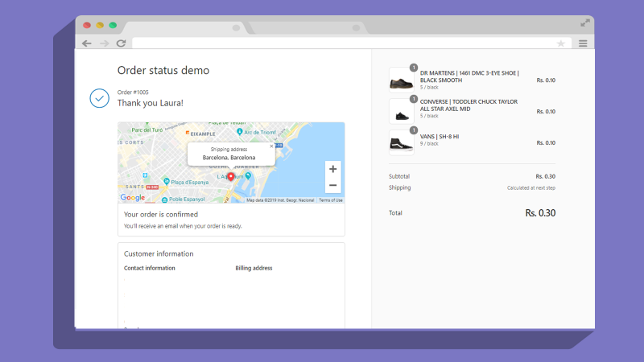The image size is (644, 362).
Task: Click the quantity badge on Vans item
Action: 414,130
